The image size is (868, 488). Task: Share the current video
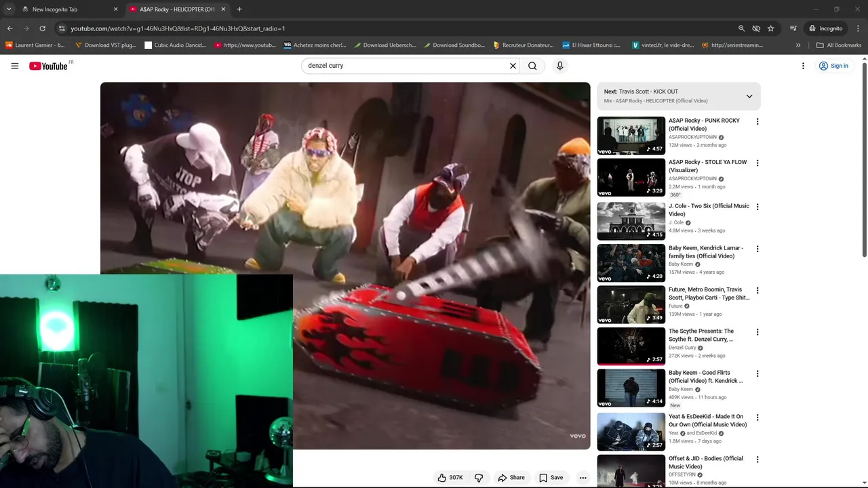[511, 478]
